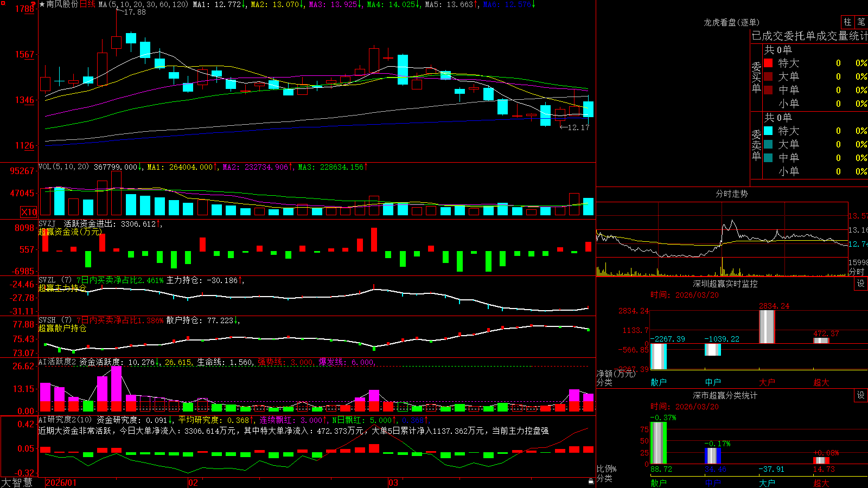
Task: Open MA(5,10,20,30,60,120) indicator parameters
Action: tap(143, 4)
